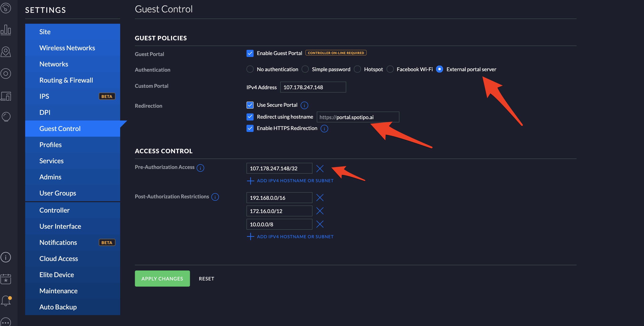Open Networks settings

tap(72, 64)
